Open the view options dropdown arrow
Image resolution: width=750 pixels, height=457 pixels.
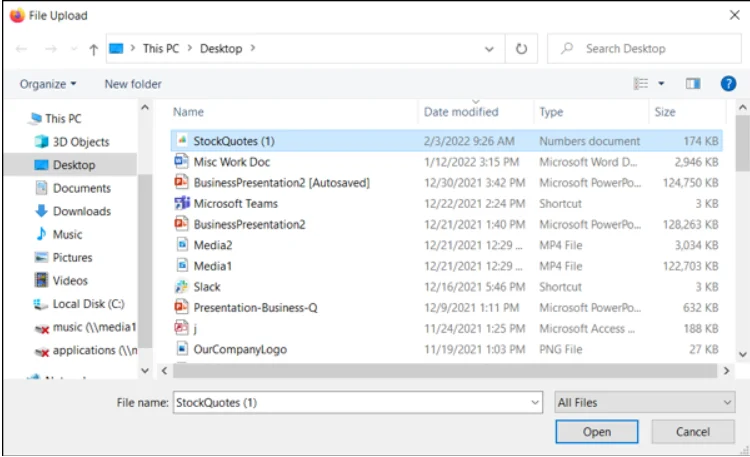(661, 84)
